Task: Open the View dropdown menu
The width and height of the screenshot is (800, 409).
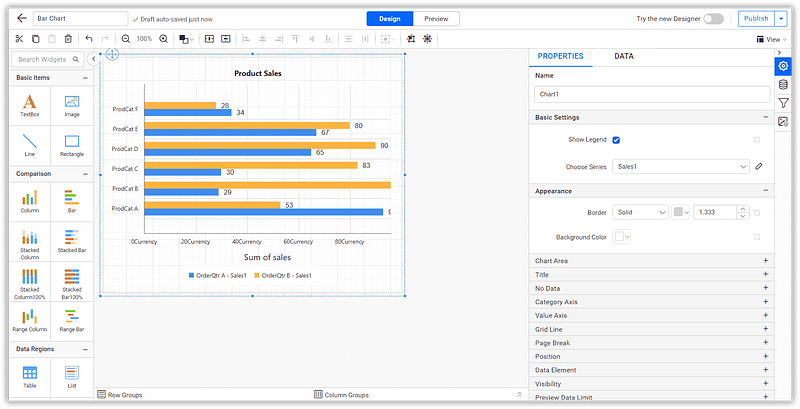Action: 771,39
